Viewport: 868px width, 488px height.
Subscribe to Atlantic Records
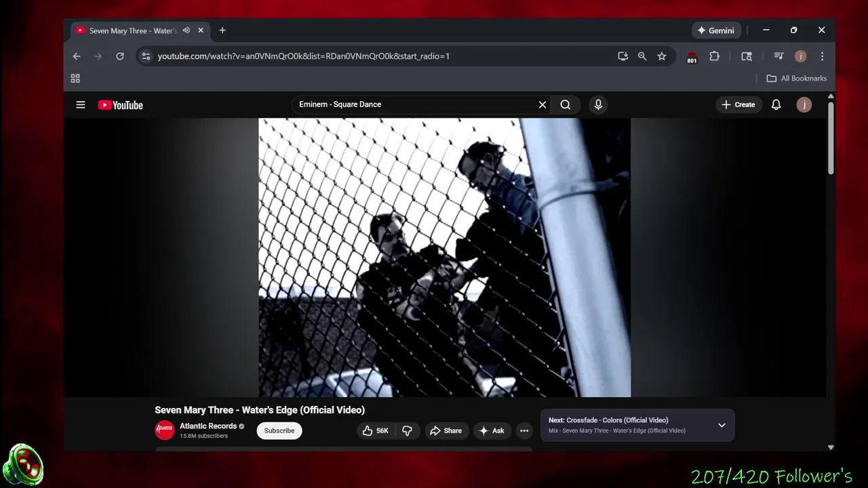[279, 430]
